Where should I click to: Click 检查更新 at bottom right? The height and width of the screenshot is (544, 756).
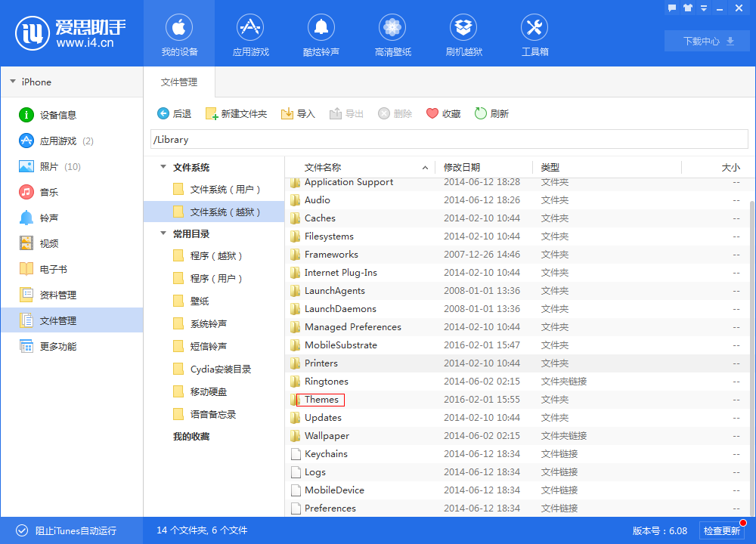[x=723, y=530]
